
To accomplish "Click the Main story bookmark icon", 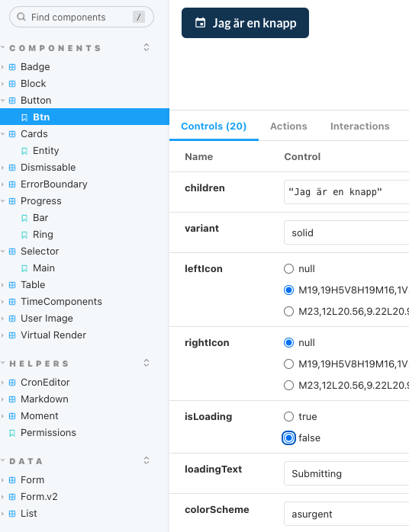I will tap(24, 268).
